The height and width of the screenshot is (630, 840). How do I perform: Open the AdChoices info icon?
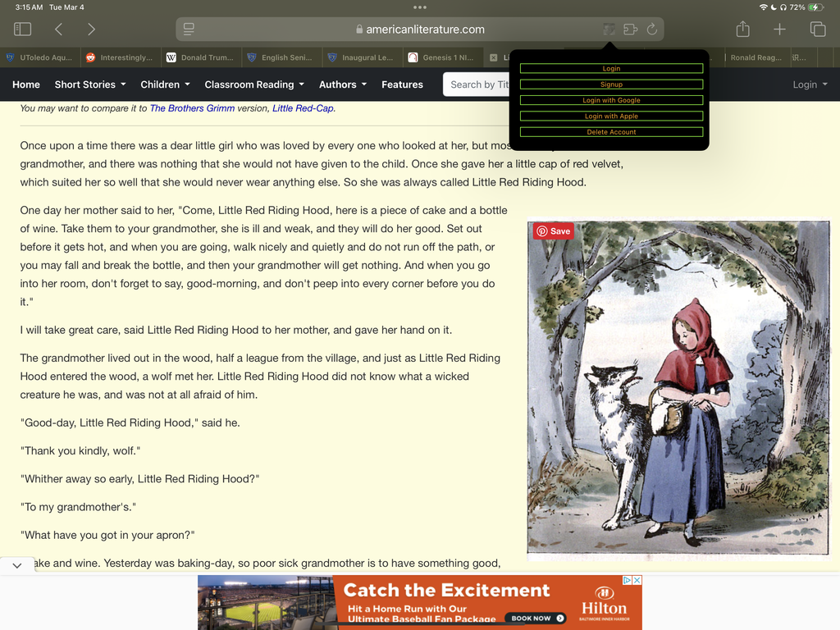coord(628,580)
